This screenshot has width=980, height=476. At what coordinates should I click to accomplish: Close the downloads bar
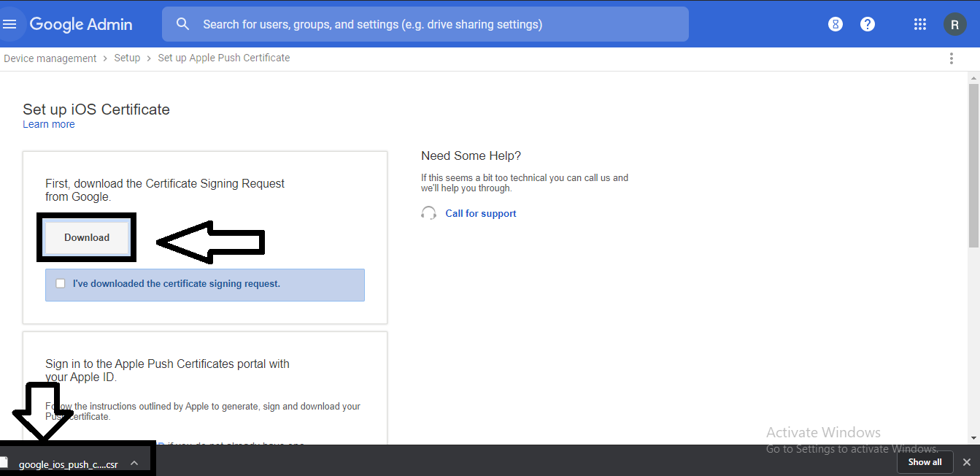tap(967, 462)
